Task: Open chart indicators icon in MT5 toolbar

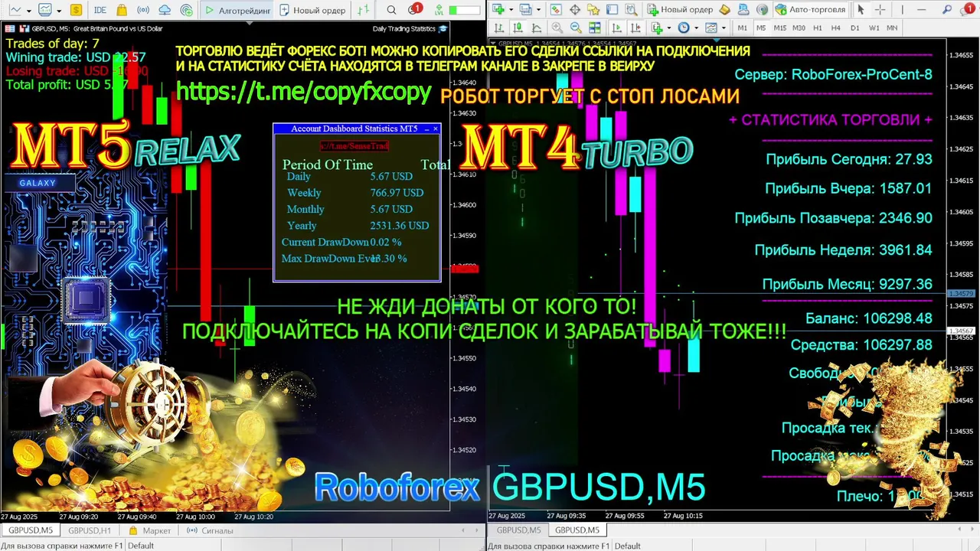Action: coord(45,11)
